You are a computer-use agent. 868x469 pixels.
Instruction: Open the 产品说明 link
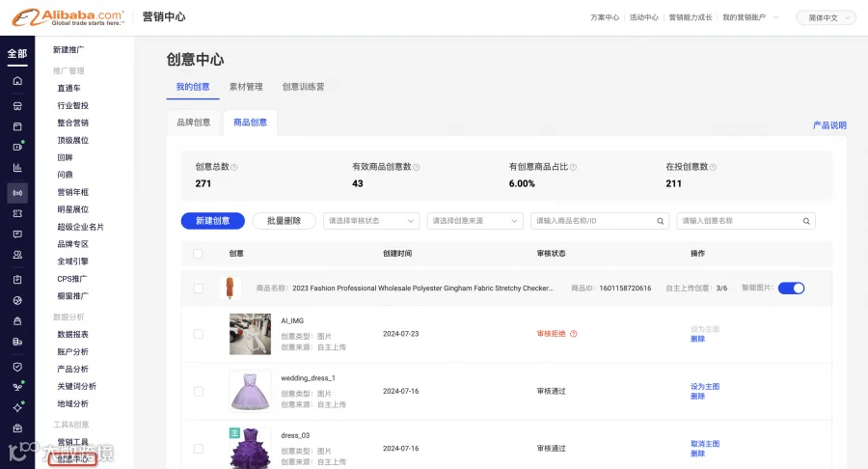[x=829, y=125]
